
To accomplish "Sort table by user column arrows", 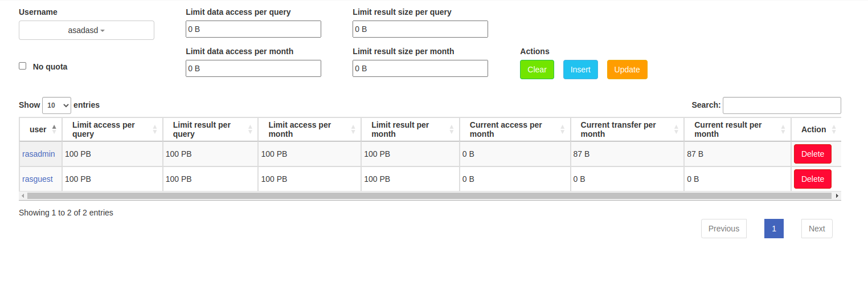I will pos(54,129).
